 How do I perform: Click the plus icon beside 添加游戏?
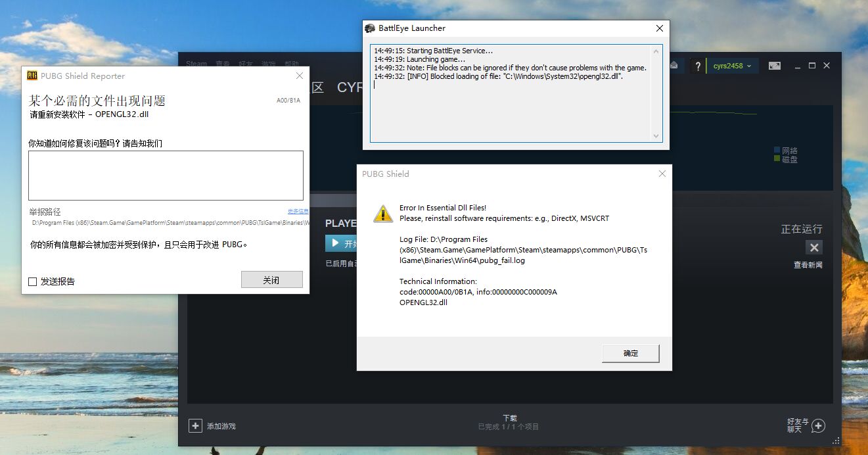click(x=195, y=426)
